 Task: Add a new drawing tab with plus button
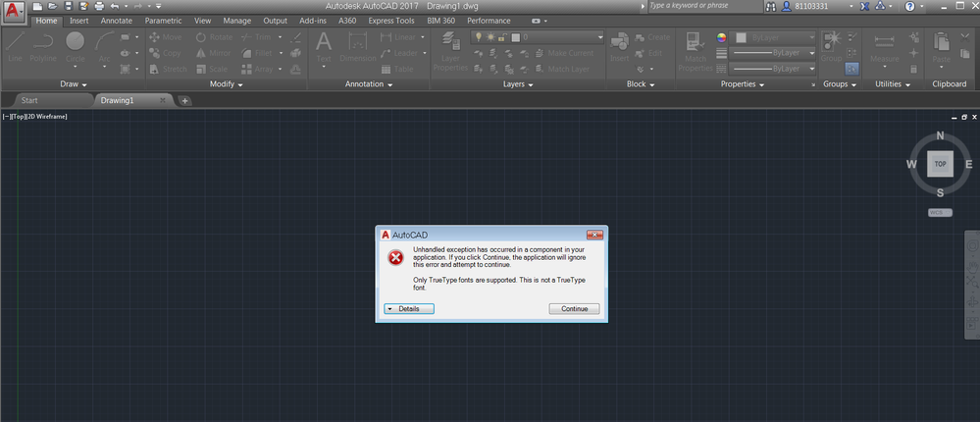point(185,100)
